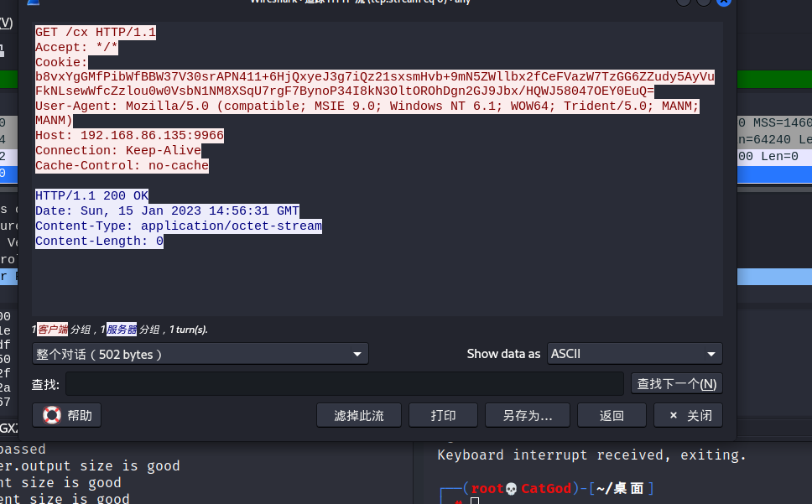Click 'er.output size is good' in the left terminal
This screenshot has width=812, height=504.
coord(90,465)
